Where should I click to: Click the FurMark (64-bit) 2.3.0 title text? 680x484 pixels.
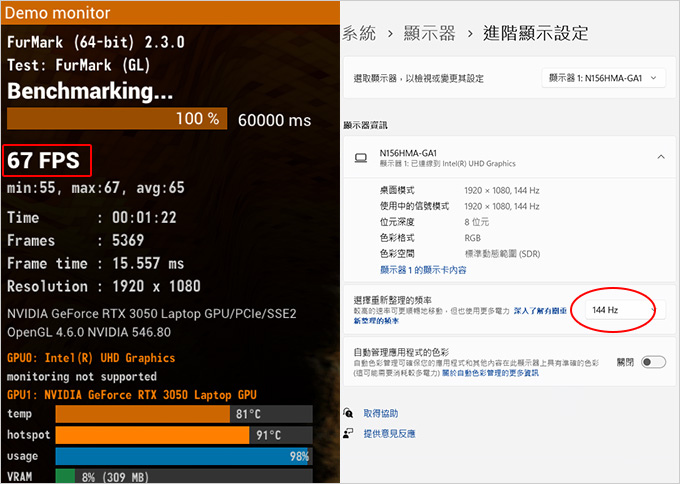click(96, 42)
